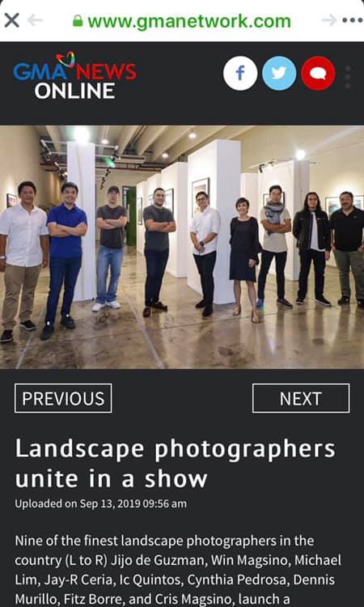Viewport: 364px width, 607px height.
Task: Close the in-app browser with the X
Action: point(11,20)
